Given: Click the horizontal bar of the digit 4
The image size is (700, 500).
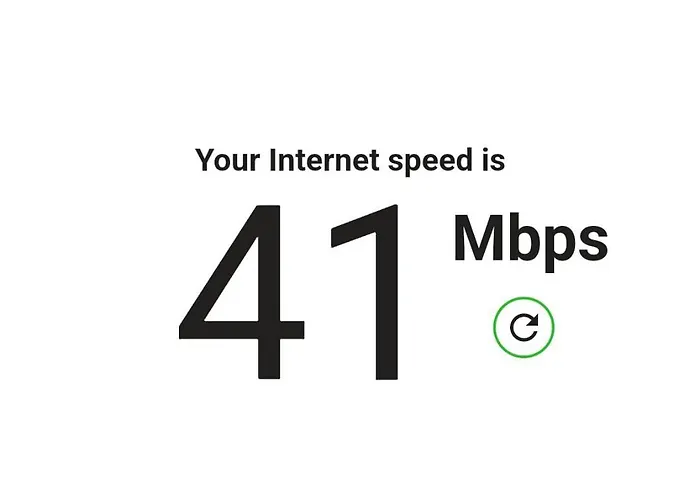Looking at the screenshot, I should (x=242, y=330).
